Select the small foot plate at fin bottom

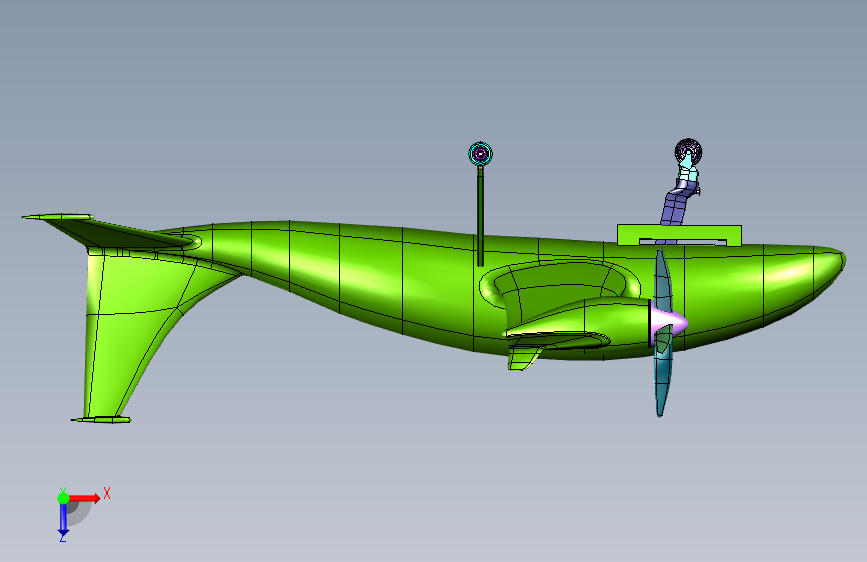[101, 420]
